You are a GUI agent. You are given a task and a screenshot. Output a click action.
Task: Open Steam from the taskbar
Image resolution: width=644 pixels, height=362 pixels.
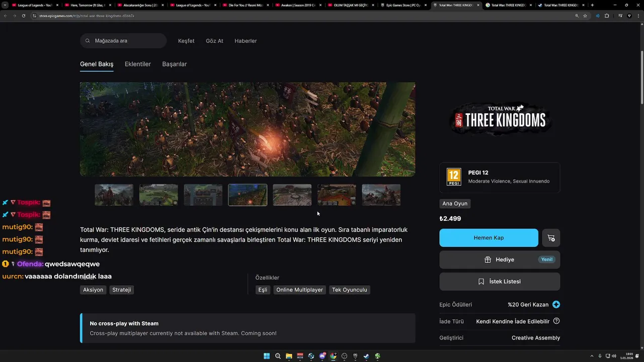pos(366,356)
